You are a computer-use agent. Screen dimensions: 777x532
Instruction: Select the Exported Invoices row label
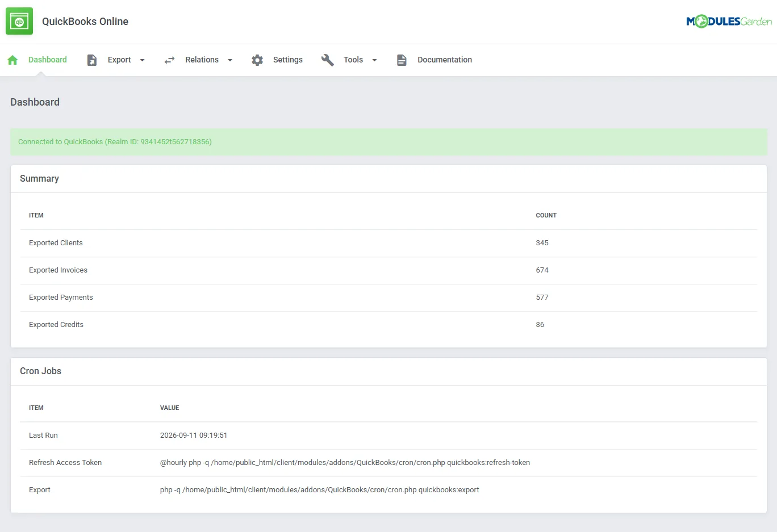click(58, 270)
